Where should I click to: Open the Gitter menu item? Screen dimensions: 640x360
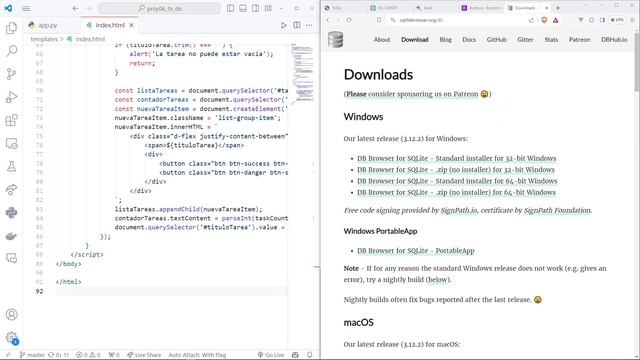point(525,40)
